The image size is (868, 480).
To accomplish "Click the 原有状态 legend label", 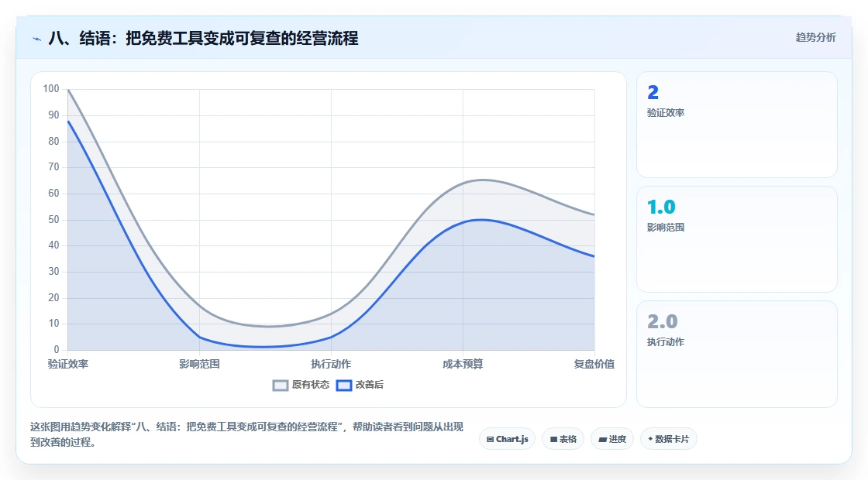I will pyautogui.click(x=311, y=384).
